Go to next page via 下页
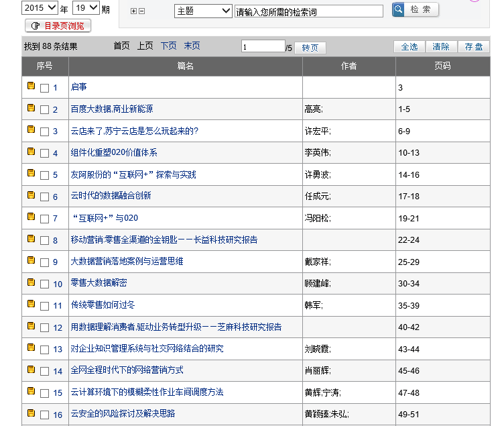Viewport: 504px width, 426px height. click(168, 46)
